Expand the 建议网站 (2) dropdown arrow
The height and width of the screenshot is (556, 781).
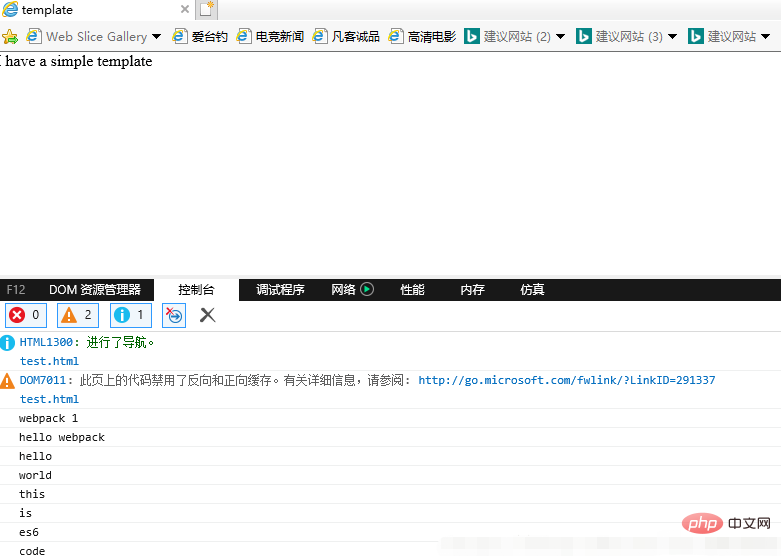pyautogui.click(x=560, y=36)
